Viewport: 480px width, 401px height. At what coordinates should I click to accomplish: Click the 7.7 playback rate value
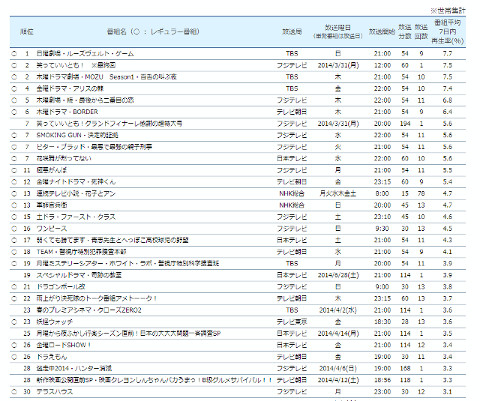coord(447,54)
